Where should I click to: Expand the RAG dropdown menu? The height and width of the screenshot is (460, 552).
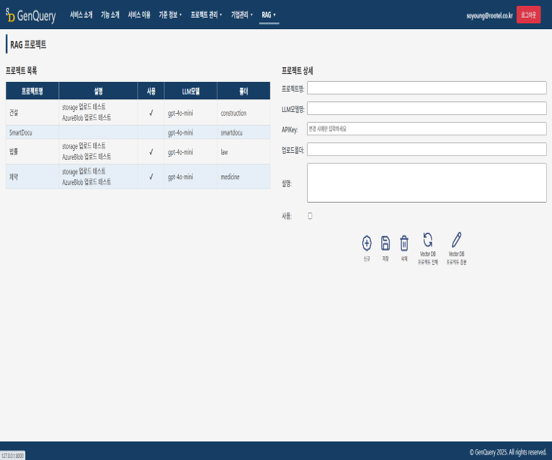tap(269, 15)
